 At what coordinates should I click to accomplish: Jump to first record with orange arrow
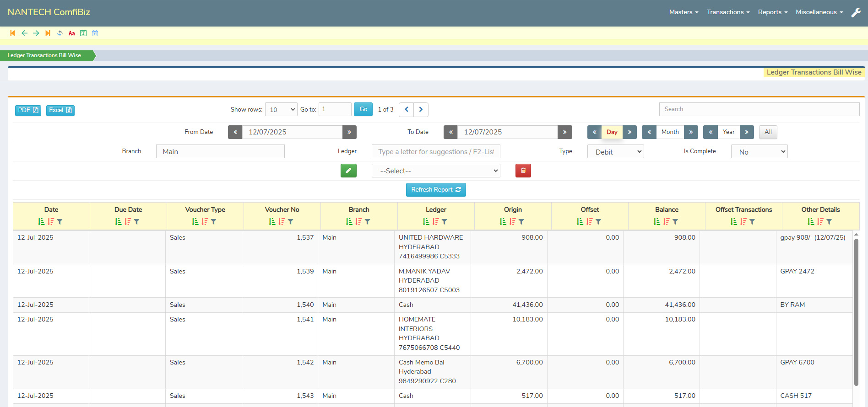pos(12,33)
